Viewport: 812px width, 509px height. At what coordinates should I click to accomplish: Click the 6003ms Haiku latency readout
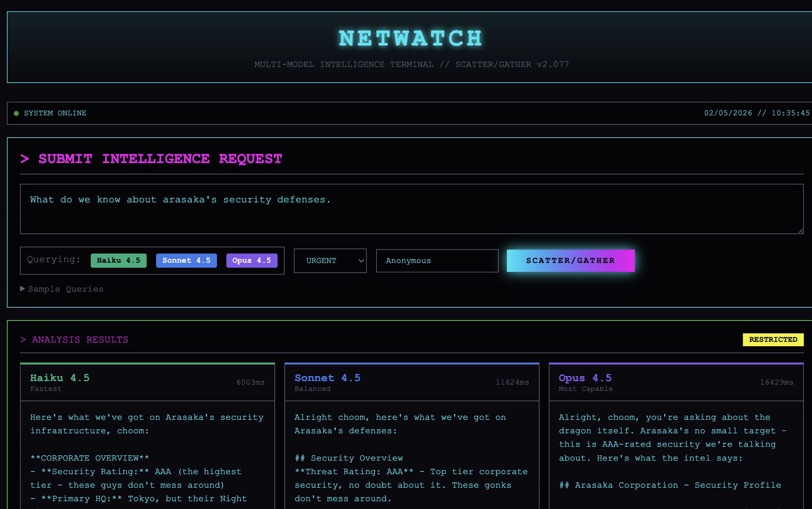tap(250, 382)
